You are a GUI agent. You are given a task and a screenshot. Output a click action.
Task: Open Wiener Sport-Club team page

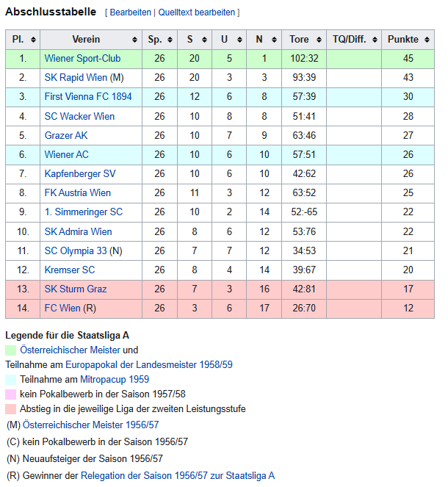point(82,59)
